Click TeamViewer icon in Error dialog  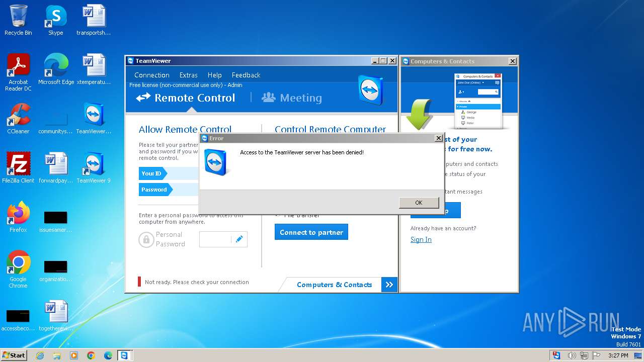point(216,162)
